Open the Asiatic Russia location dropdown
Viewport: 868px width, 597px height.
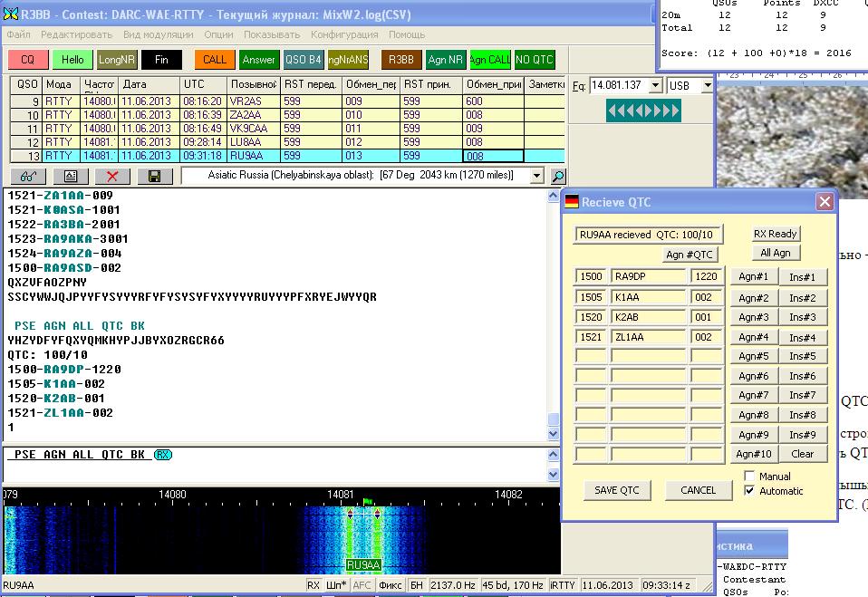pos(536,176)
